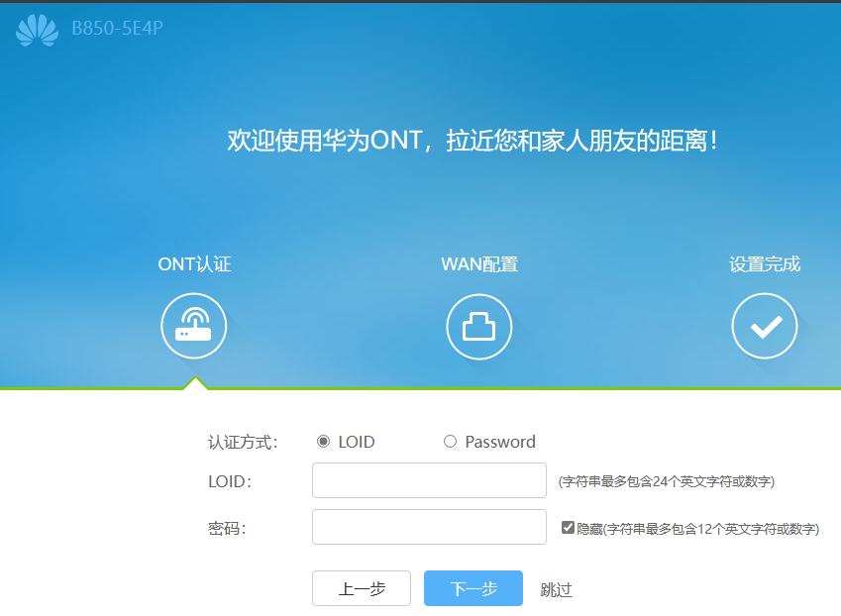Click the 24个英文字符 hint text
841x616 pixels.
pyautogui.click(x=667, y=481)
